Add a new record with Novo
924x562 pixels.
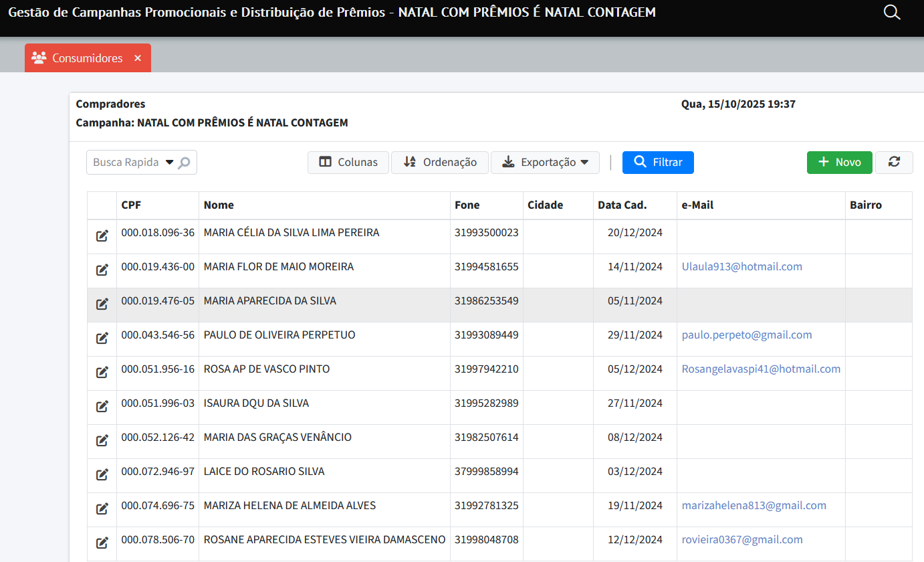pos(839,163)
